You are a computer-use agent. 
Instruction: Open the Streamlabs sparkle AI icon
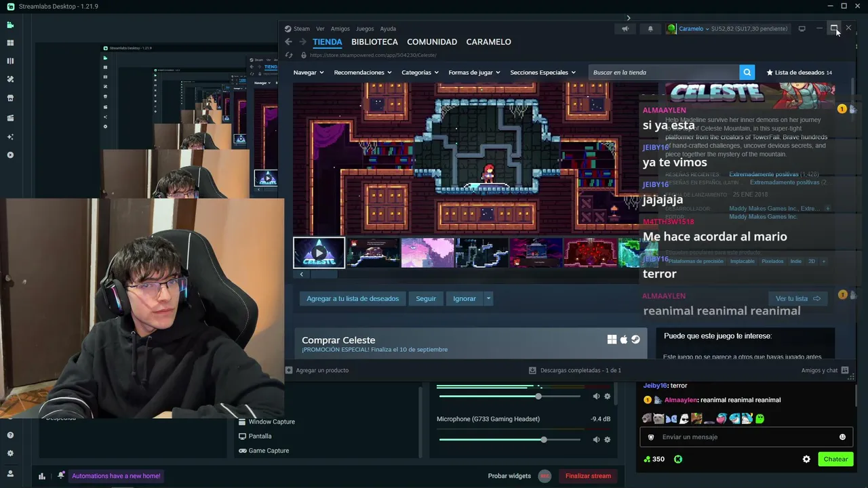click(x=10, y=136)
